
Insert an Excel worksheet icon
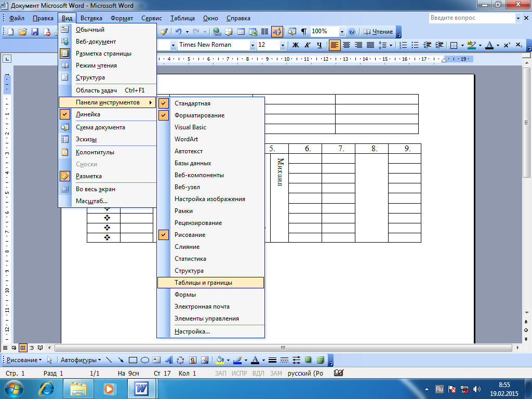pyautogui.click(x=253, y=32)
